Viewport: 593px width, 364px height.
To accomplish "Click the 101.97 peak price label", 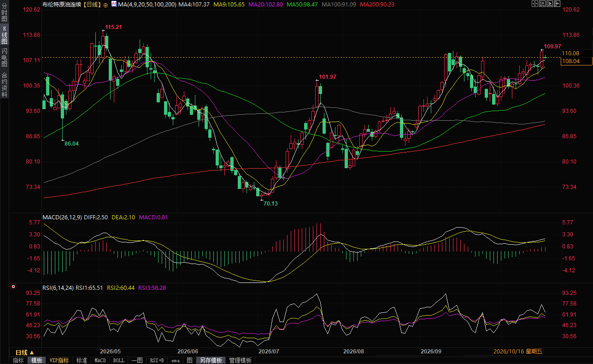I will [x=328, y=76].
